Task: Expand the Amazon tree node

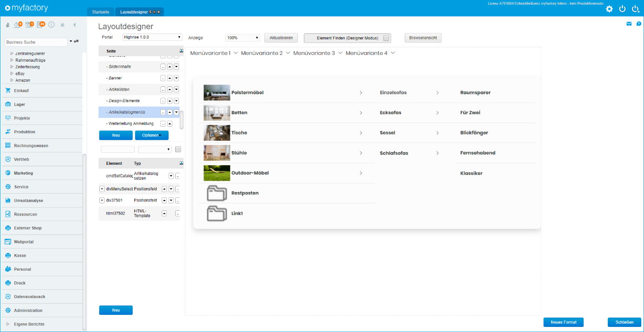Action: (x=12, y=80)
